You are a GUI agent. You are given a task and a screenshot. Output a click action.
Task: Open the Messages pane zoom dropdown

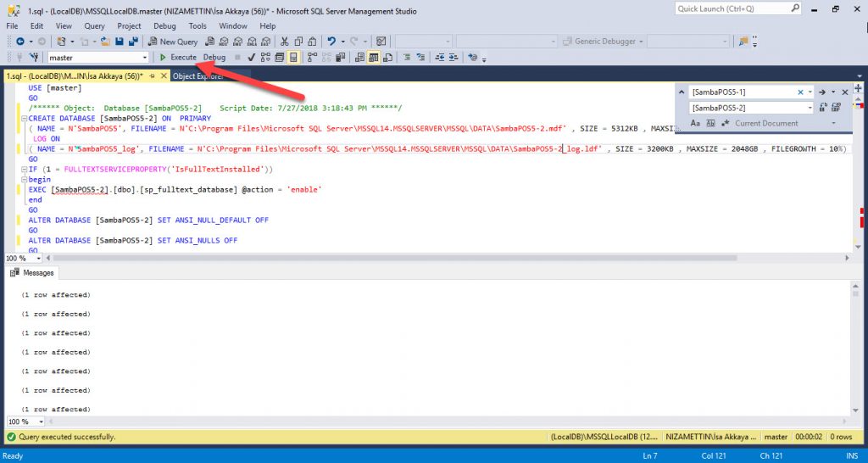pyautogui.click(x=42, y=421)
